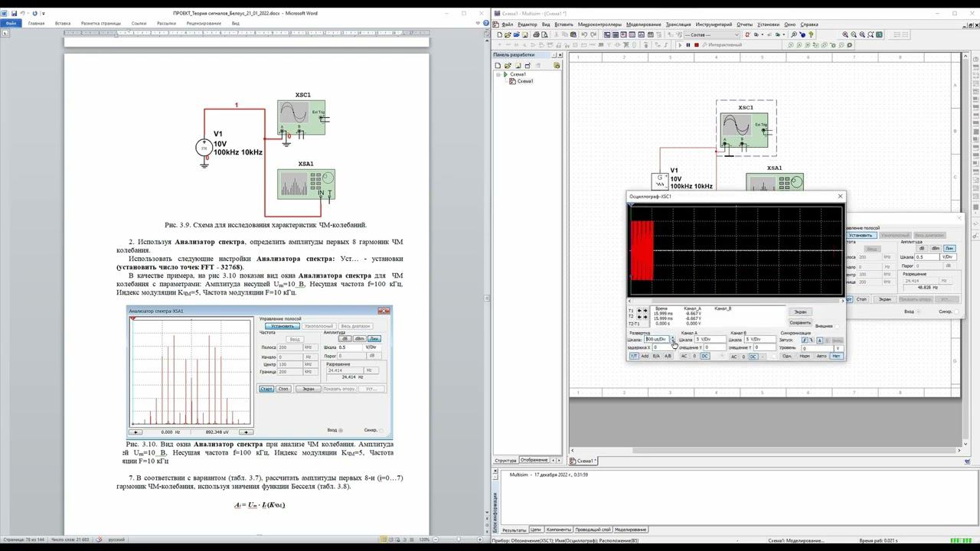Image resolution: width=980 pixels, height=551 pixels.
Task: Open 'Инструментарий' menu in Multisim
Action: click(714, 24)
